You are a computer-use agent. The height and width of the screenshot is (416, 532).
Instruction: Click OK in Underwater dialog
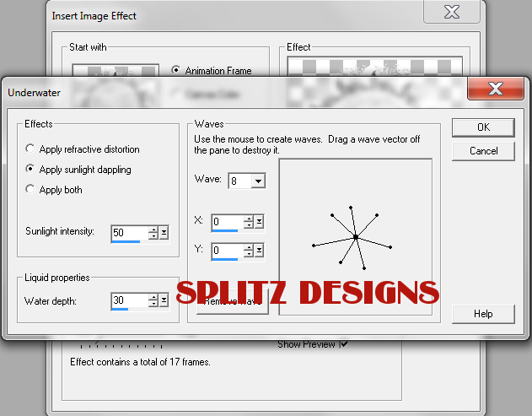pyautogui.click(x=483, y=127)
